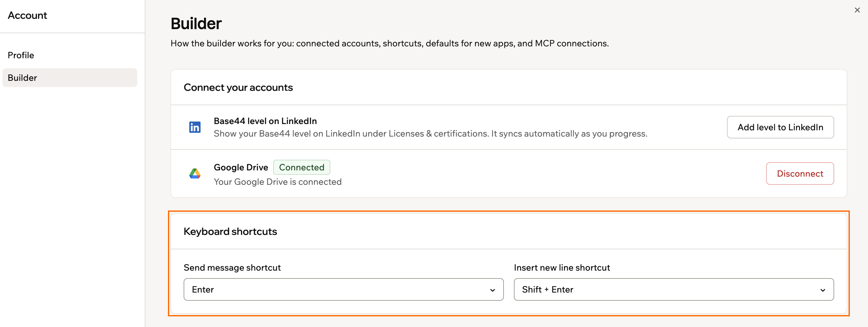
Task: Click the 'Google Drive' title text
Action: pyautogui.click(x=241, y=167)
